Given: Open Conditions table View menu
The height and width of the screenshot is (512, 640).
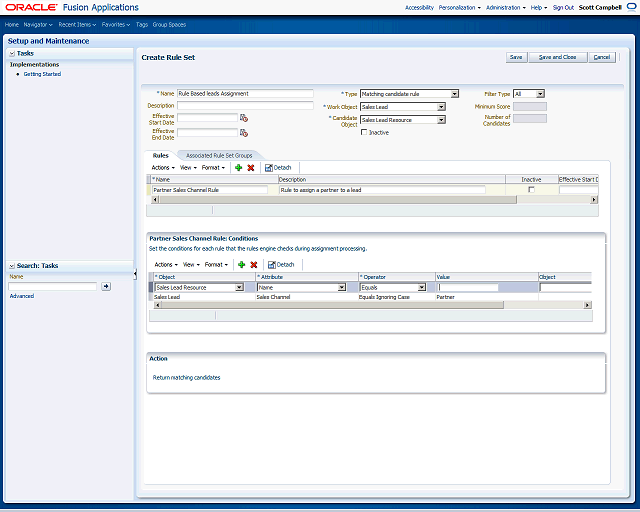Looking at the screenshot, I should point(191,265).
